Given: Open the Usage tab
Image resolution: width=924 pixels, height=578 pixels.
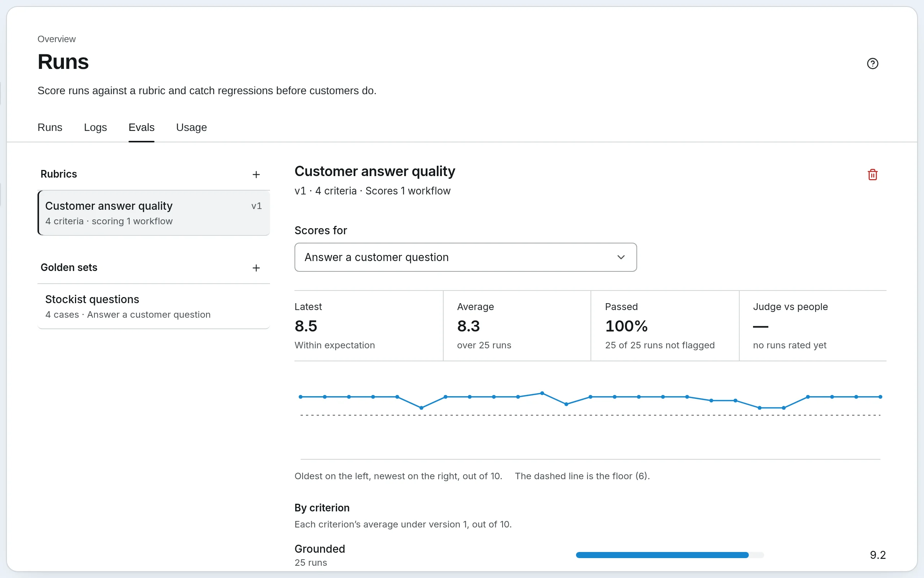Looking at the screenshot, I should coord(191,127).
